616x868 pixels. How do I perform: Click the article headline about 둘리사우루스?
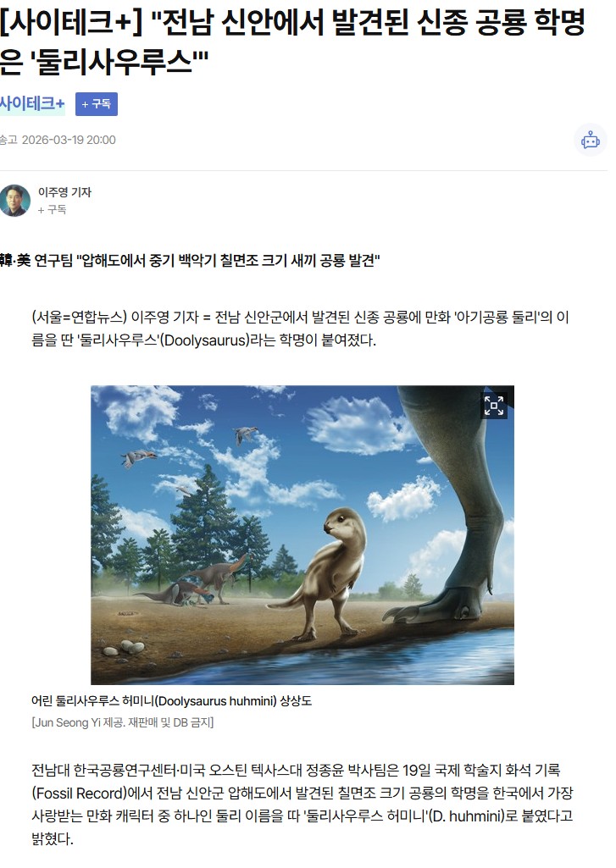point(291,41)
